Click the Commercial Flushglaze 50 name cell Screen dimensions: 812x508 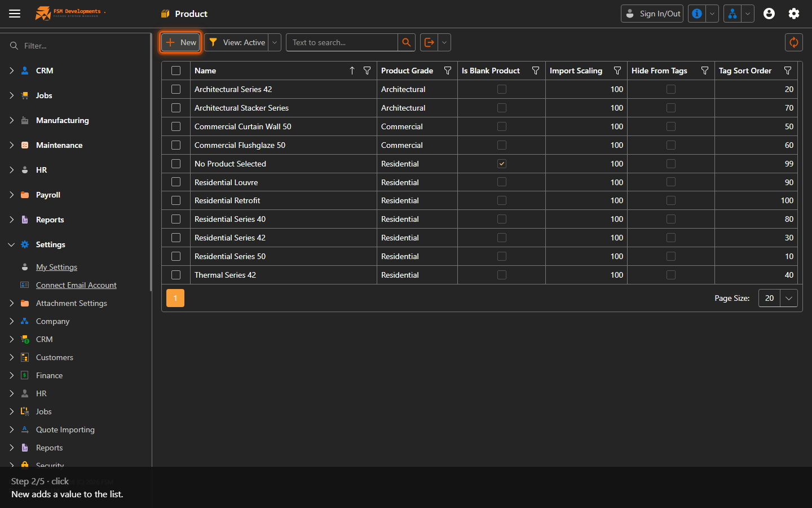point(284,145)
